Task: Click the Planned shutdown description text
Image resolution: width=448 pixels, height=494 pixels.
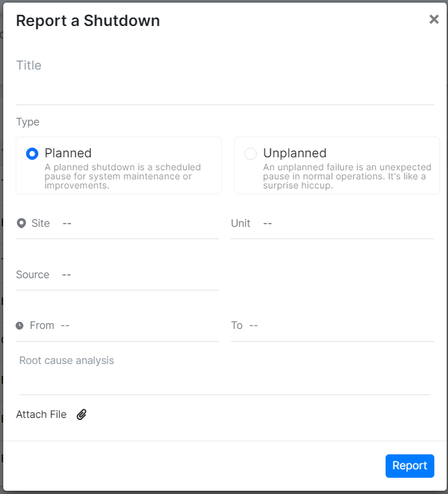Action: [x=123, y=176]
